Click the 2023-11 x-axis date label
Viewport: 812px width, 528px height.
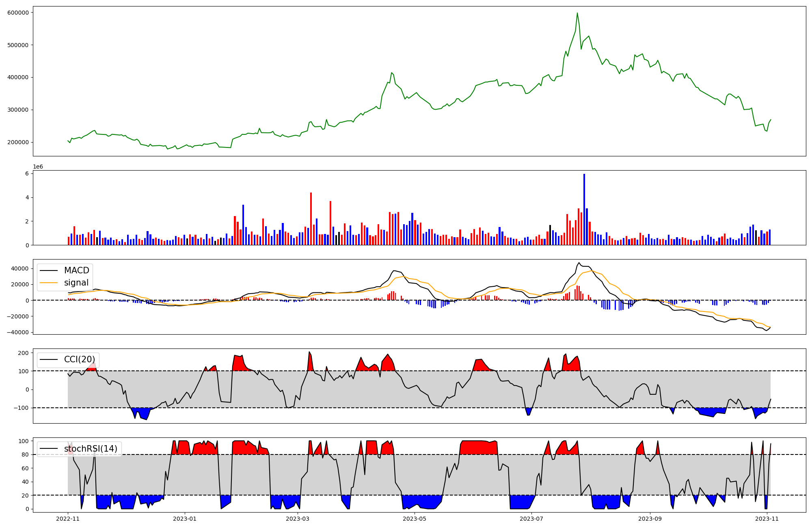click(x=767, y=518)
